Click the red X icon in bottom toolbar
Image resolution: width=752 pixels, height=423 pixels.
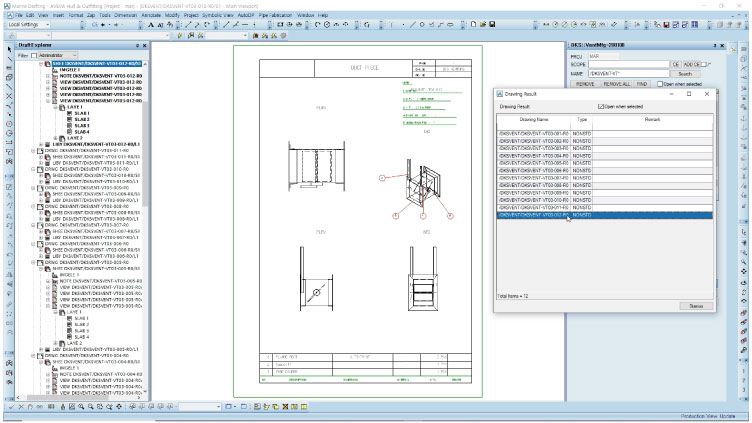(x=285, y=407)
